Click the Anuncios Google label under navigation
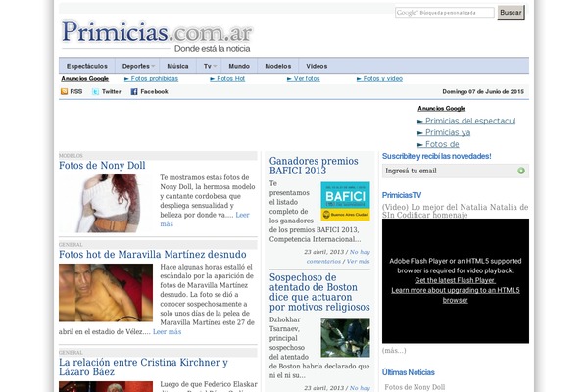Screen dimensions: 588x392 pos(84,78)
